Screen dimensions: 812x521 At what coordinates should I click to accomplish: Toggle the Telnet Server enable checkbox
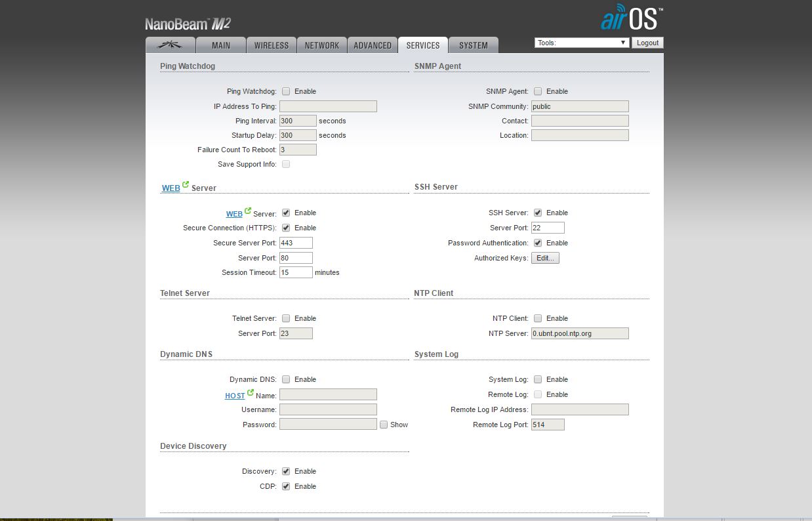pos(286,318)
